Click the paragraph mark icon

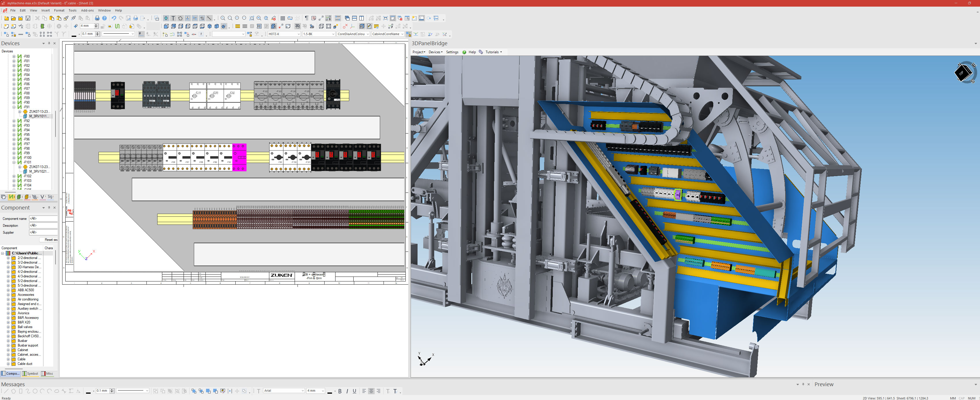pos(307,18)
